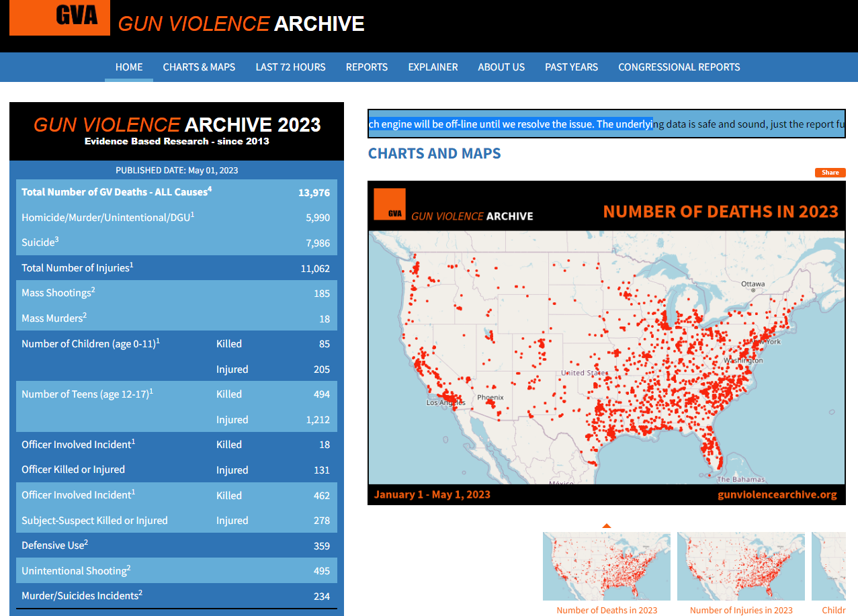Open the EXPLAINER page
The image size is (858, 616).
[433, 67]
